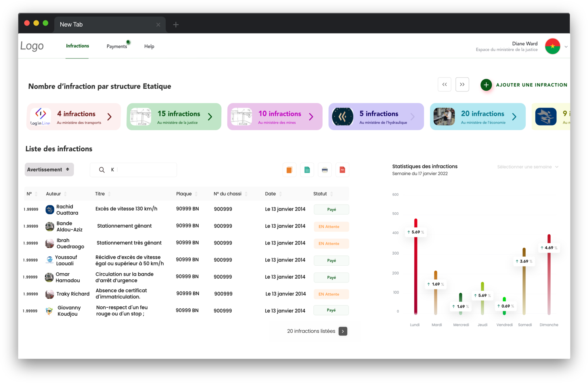The width and height of the screenshot is (588, 383).
Task: Sort table by Date column
Action: [x=280, y=194]
